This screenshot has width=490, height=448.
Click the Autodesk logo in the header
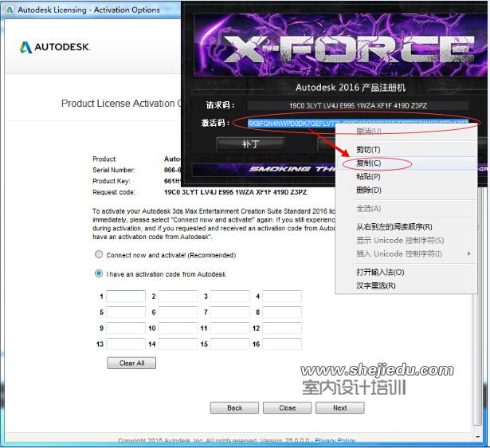[x=55, y=47]
